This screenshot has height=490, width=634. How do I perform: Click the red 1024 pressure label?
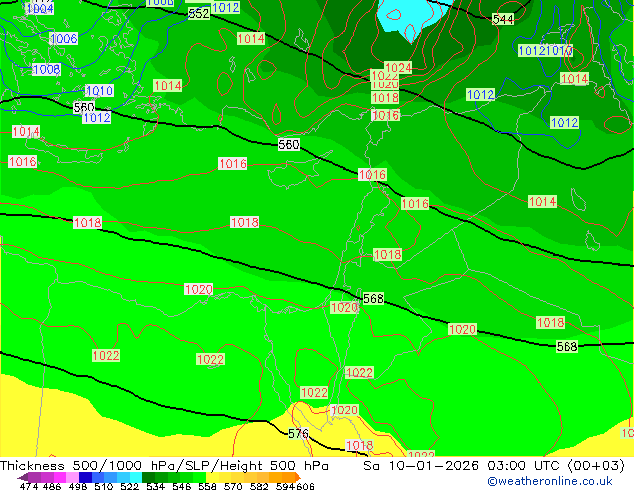pyautogui.click(x=398, y=67)
